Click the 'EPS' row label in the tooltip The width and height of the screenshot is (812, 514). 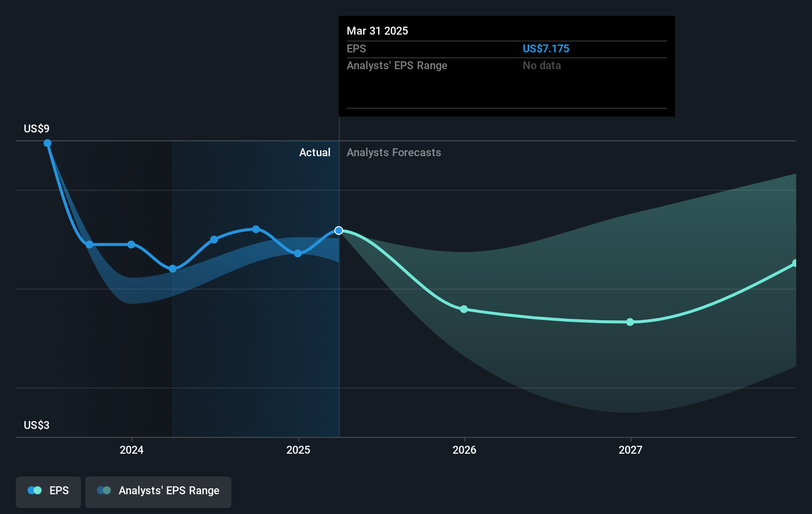357,48
